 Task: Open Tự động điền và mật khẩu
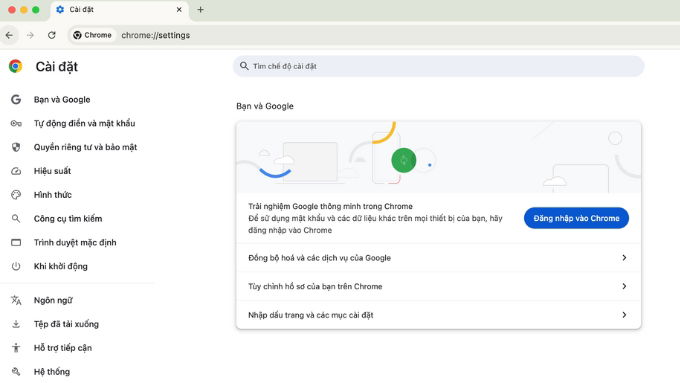pos(85,123)
